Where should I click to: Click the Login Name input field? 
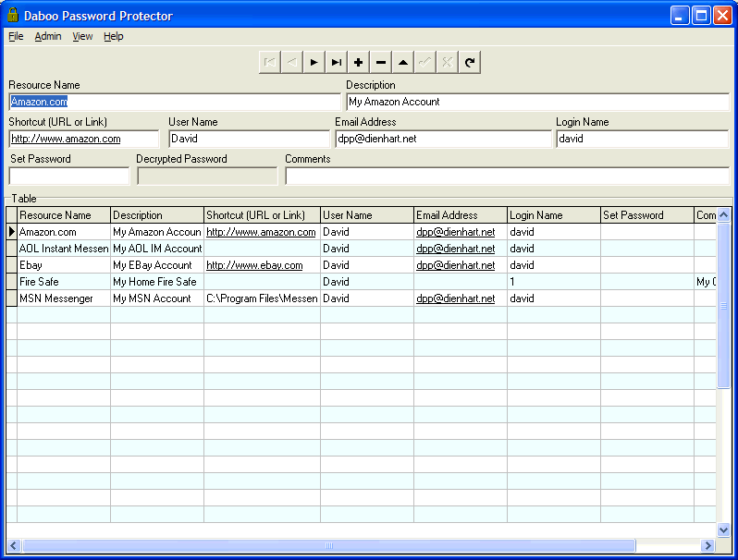coord(643,139)
